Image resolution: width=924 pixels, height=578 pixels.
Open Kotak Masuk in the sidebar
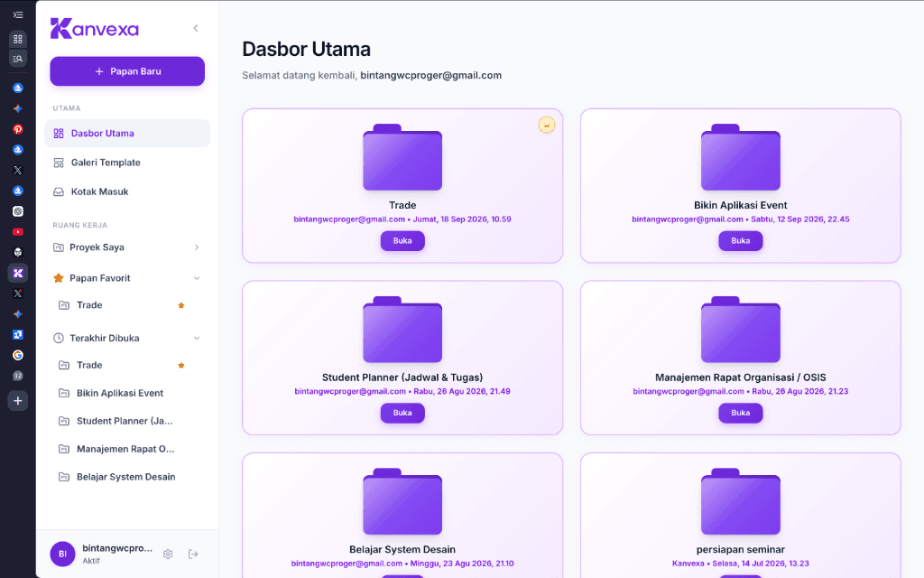coord(127,191)
